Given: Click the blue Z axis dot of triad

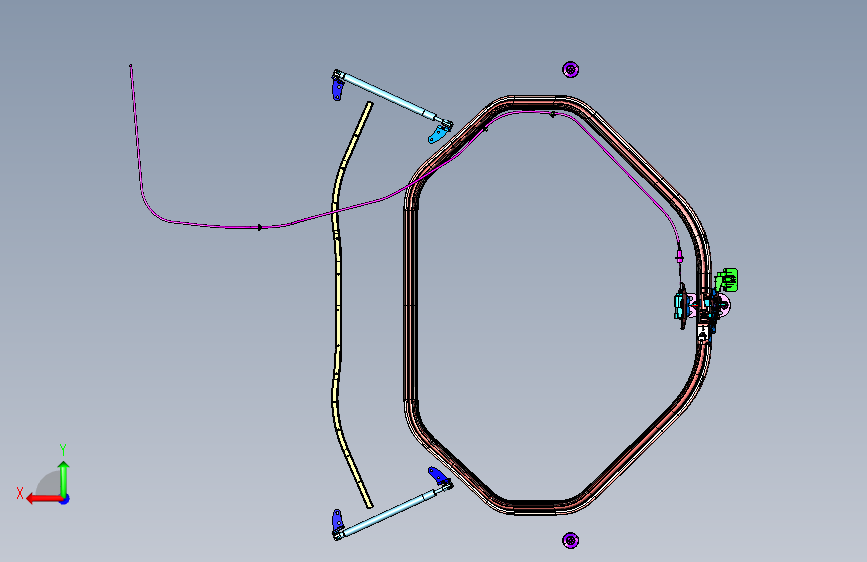Looking at the screenshot, I should 65,499.
